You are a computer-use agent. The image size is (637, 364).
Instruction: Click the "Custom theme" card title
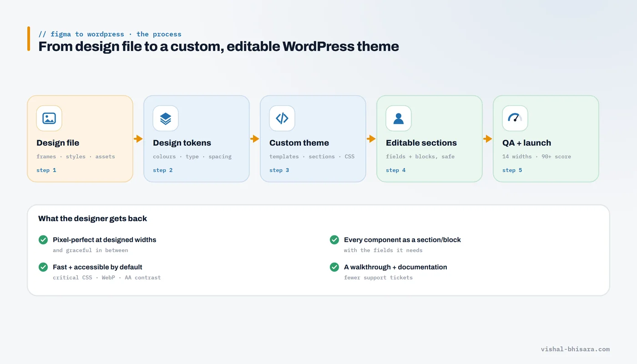pos(299,143)
